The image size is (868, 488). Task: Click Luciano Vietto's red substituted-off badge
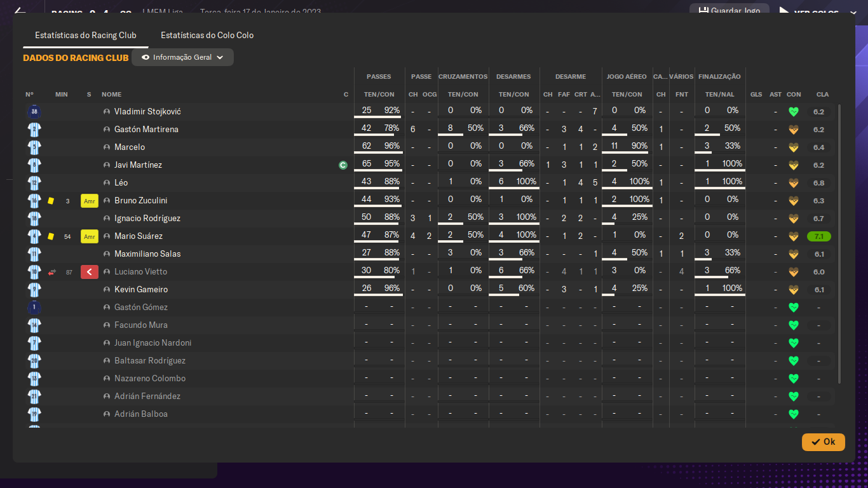[x=90, y=272]
